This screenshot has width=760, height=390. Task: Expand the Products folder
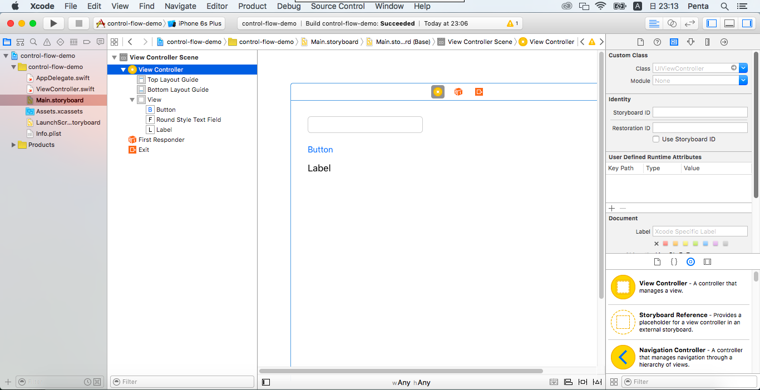coord(14,145)
